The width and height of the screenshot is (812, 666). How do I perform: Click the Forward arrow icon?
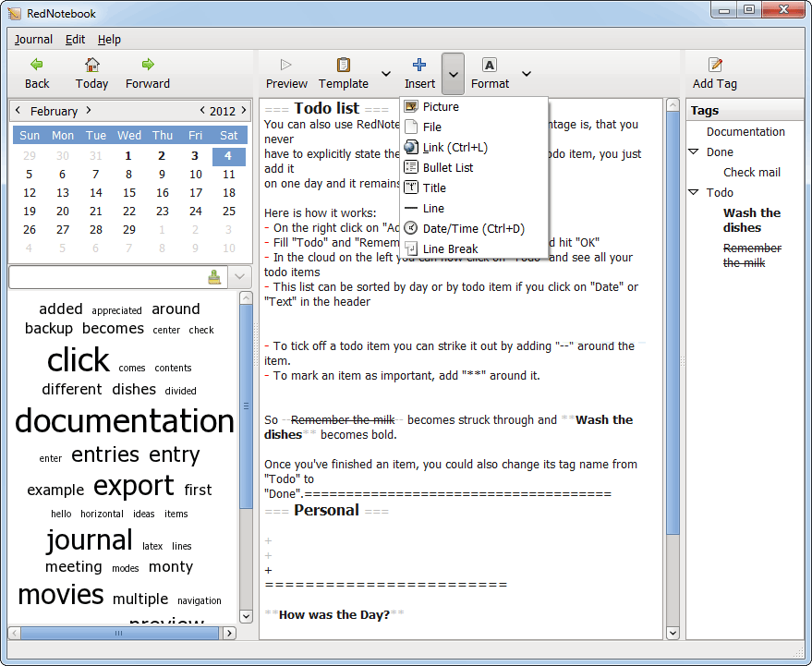pyautogui.click(x=148, y=65)
